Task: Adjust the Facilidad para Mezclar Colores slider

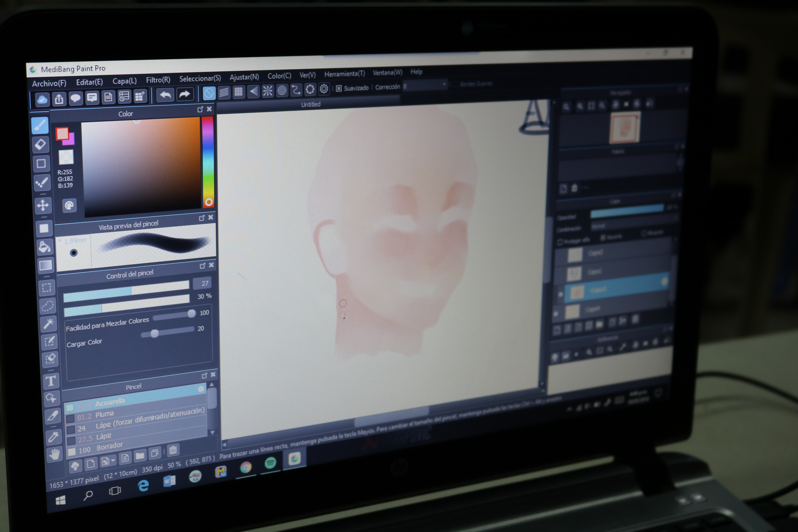Action: (x=174, y=315)
